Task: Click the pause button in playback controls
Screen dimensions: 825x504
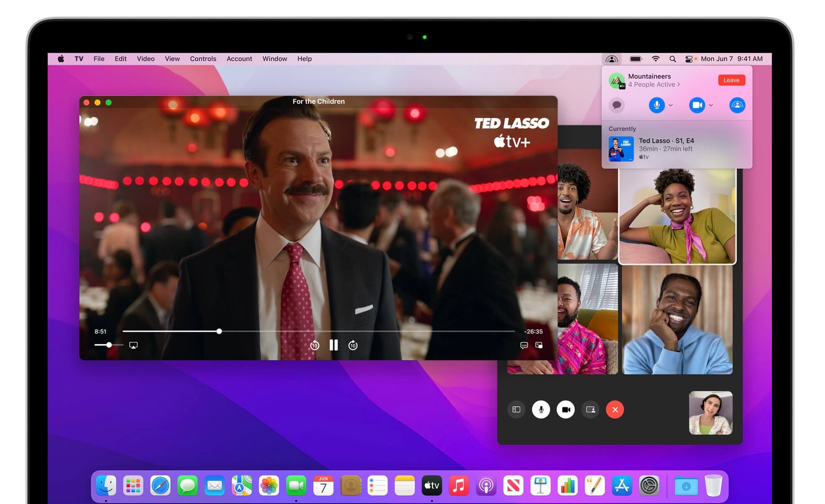Action: (x=334, y=344)
